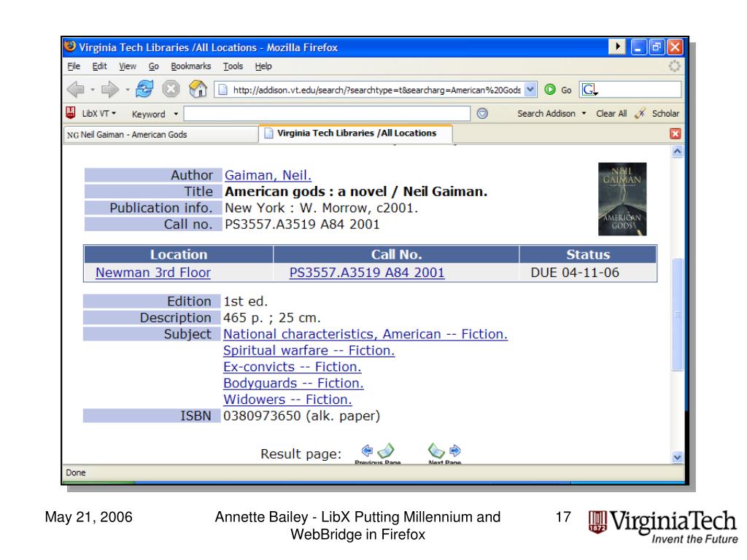The image size is (747, 560).
Task: Open National characteristics, American -- Fiction link
Action: (x=365, y=334)
